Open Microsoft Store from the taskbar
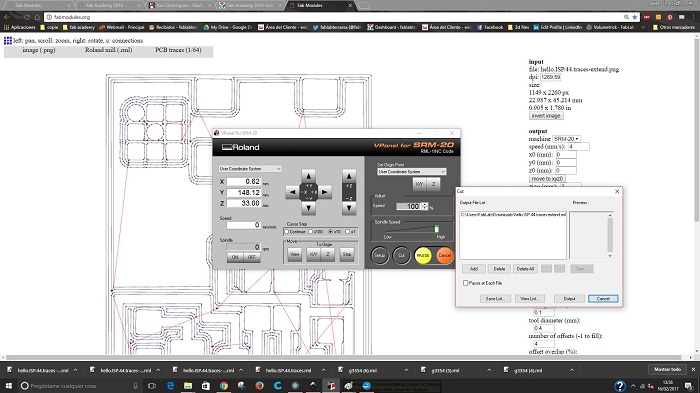The width and height of the screenshot is (700, 393). (206, 385)
